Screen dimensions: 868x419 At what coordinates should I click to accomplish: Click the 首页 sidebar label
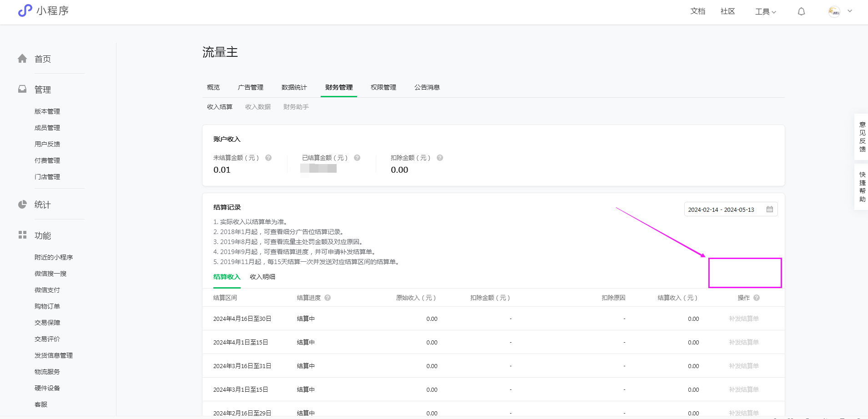click(43, 59)
